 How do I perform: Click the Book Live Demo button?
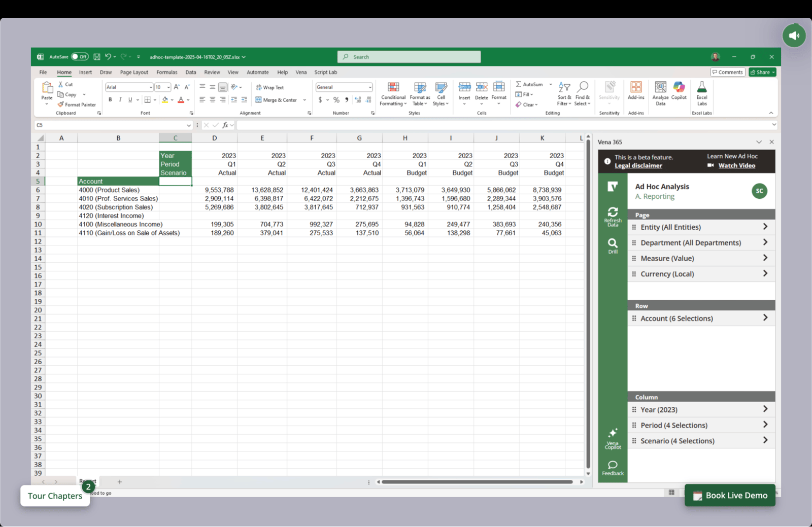[730, 495]
